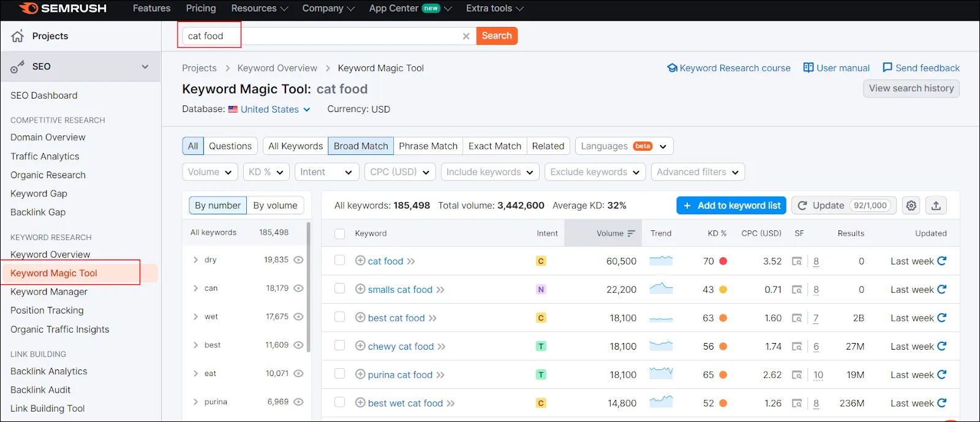View SERP icon for cat food row

(797, 262)
